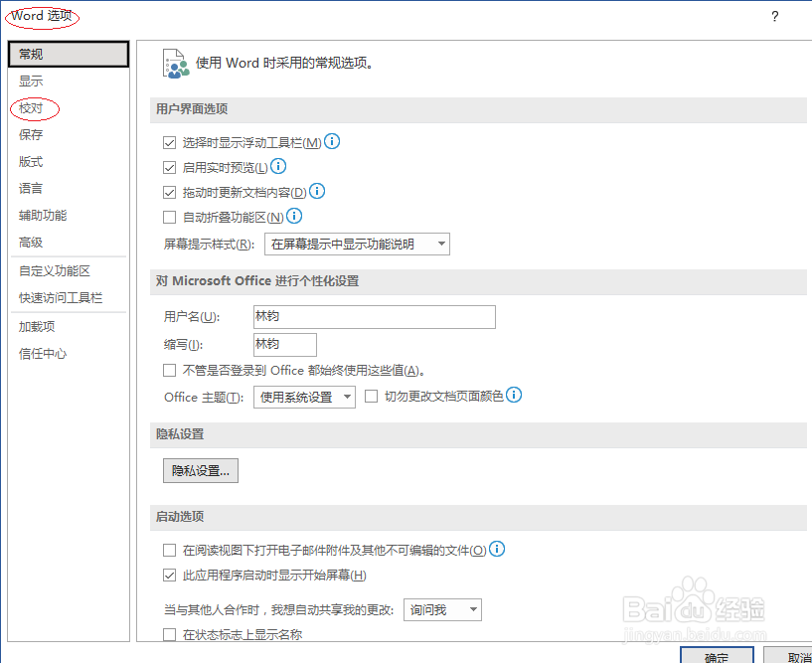Image resolution: width=812 pixels, height=663 pixels.
Task: Open the Office 主题 dropdown
Action: click(304, 398)
